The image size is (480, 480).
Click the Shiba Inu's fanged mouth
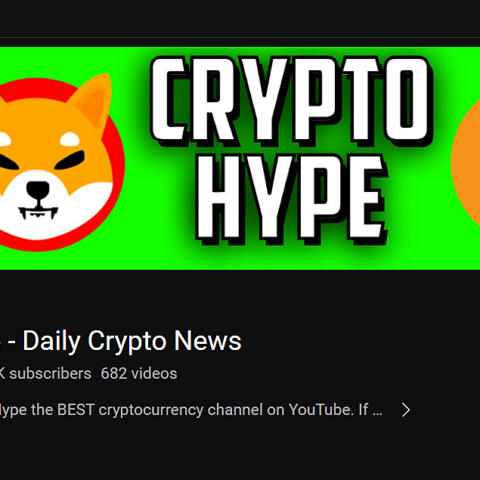pyautogui.click(x=38, y=212)
